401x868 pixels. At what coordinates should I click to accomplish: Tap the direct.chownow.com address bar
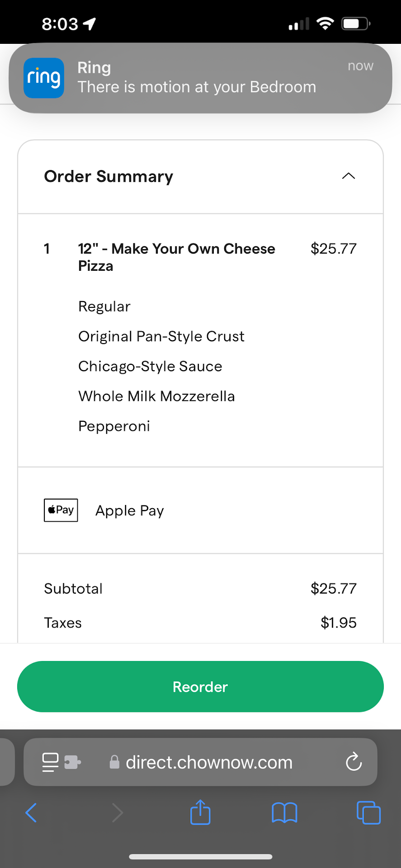(209, 762)
